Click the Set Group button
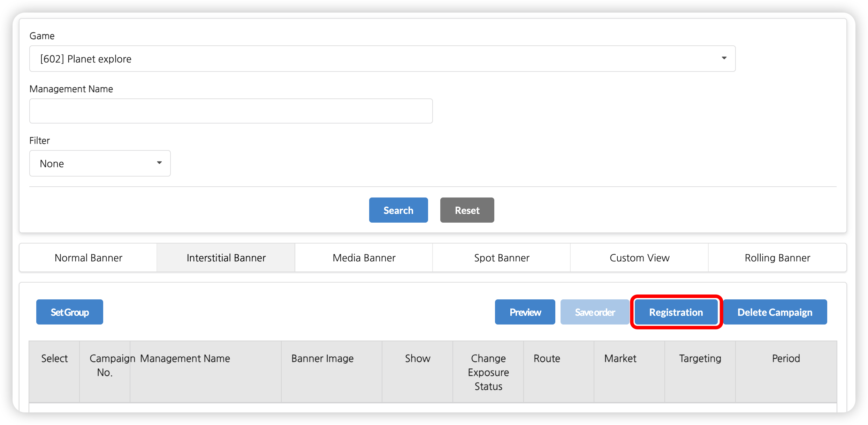 pyautogui.click(x=70, y=312)
